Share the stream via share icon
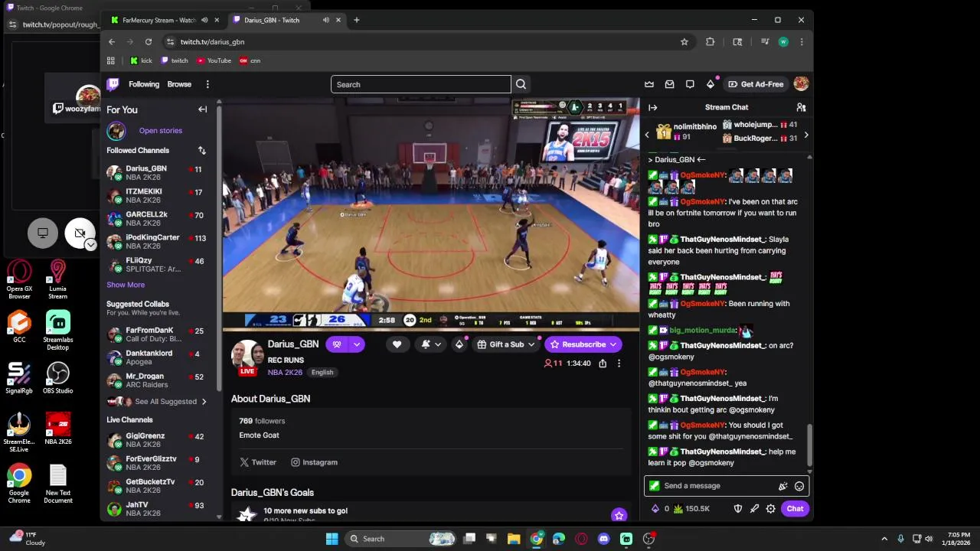 603,364
